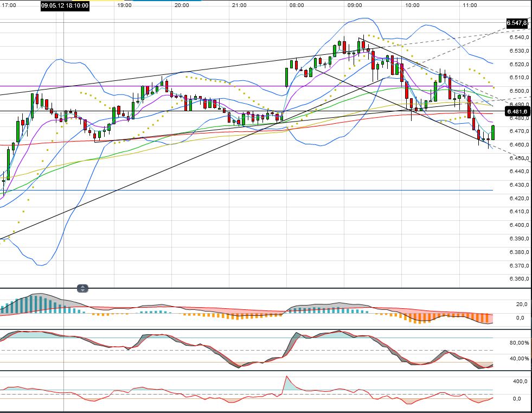The height and width of the screenshot is (413, 532).
Task: Click the 19:00 time axis label
Action: click(124, 5)
